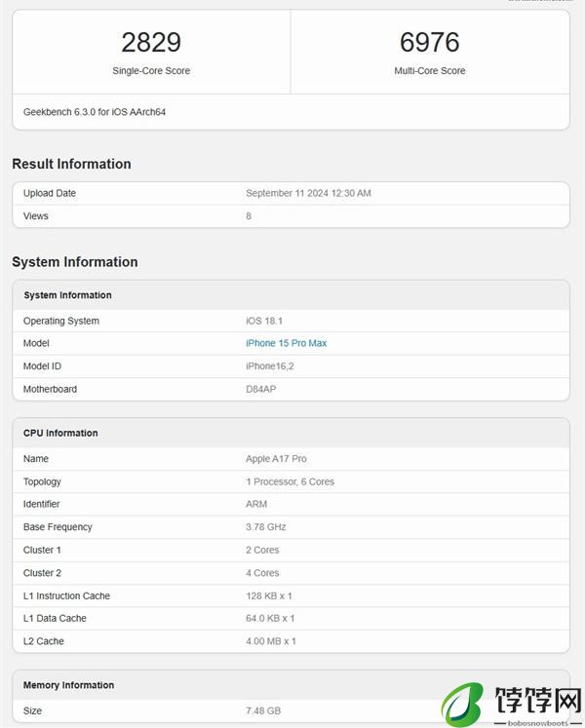Image resolution: width=585 pixels, height=728 pixels.
Task: Select the 1 Processor, 6 Cores value
Action: pos(290,482)
